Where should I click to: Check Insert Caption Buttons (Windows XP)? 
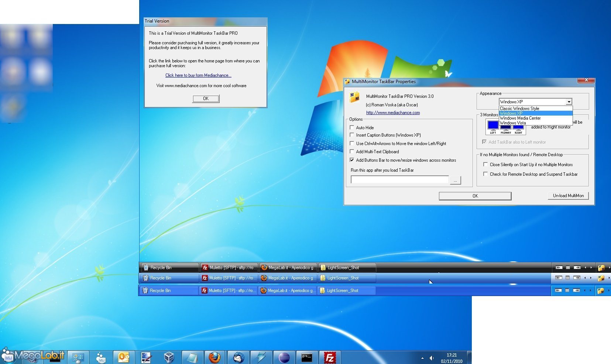click(x=352, y=135)
